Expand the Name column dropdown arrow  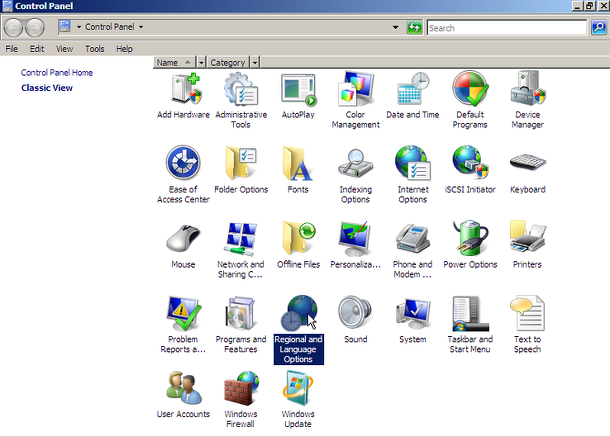201,62
